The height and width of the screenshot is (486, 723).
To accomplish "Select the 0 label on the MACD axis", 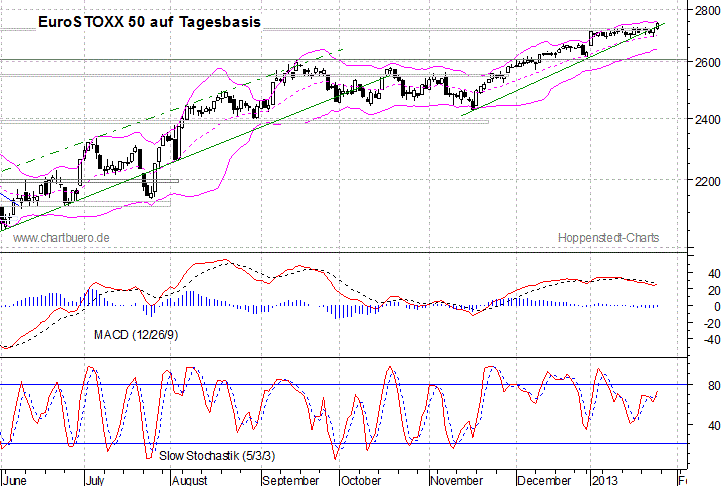I will [717, 307].
